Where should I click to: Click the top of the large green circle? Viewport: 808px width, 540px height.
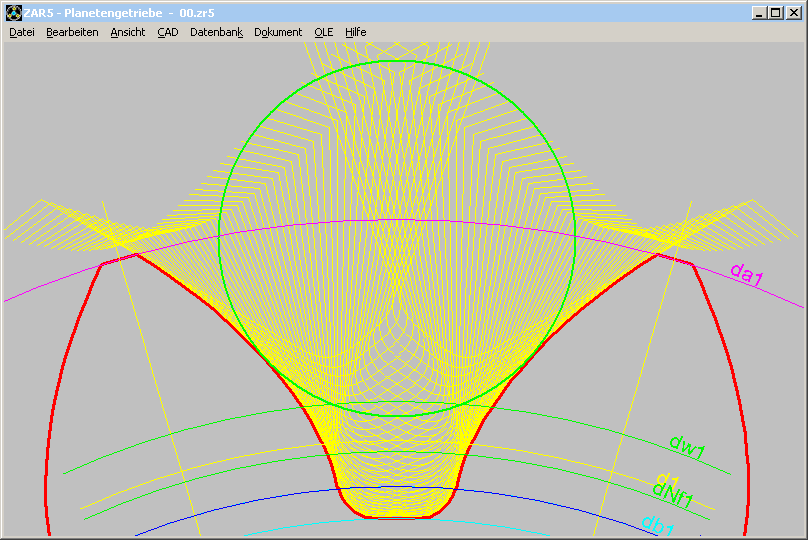click(x=397, y=61)
